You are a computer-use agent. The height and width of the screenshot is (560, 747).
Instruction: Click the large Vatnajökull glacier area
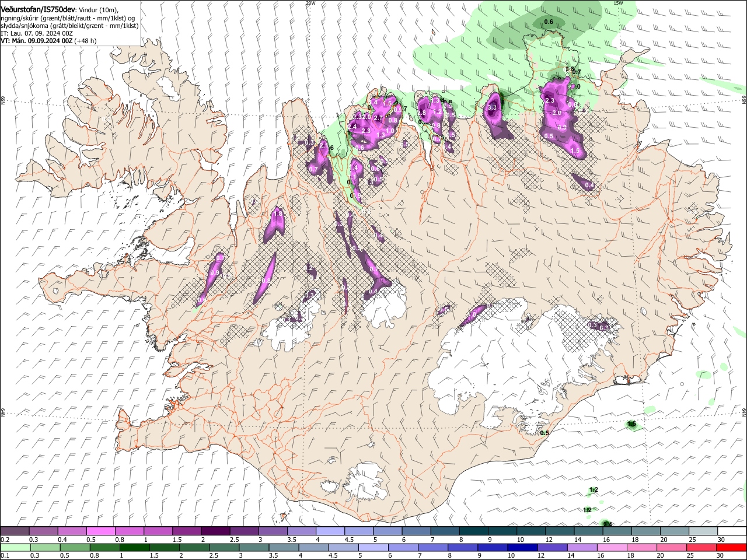[x=519, y=367]
